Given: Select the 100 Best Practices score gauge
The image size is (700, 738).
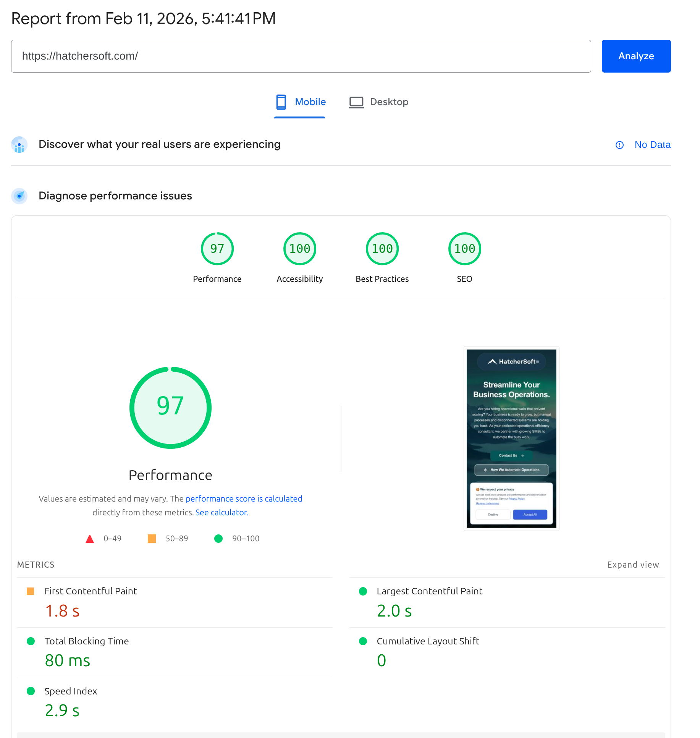Looking at the screenshot, I should tap(382, 248).
